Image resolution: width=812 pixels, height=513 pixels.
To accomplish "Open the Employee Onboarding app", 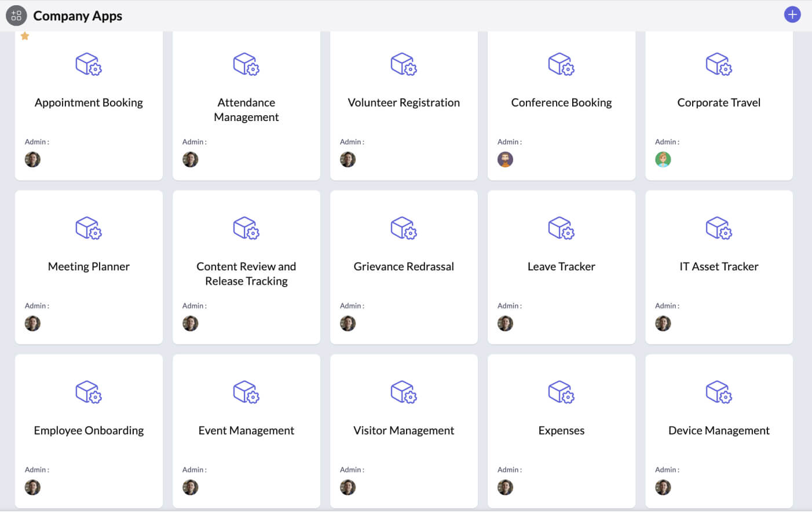I will pos(89,430).
